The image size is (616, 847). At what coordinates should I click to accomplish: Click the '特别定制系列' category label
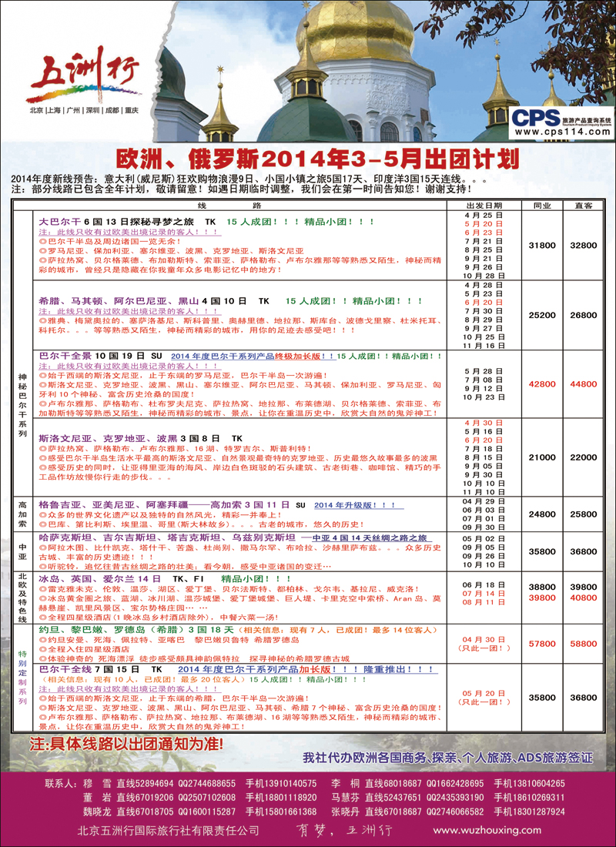click(x=22, y=678)
